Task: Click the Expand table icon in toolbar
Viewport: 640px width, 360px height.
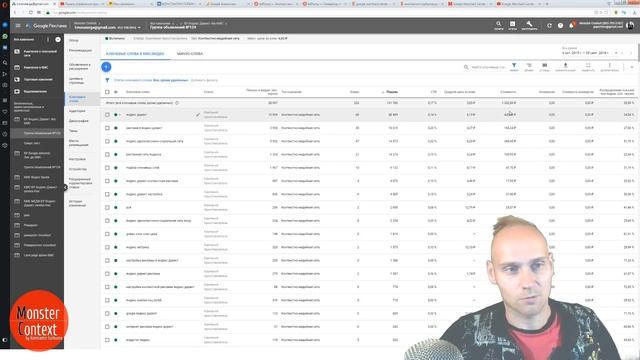Action: point(588,67)
